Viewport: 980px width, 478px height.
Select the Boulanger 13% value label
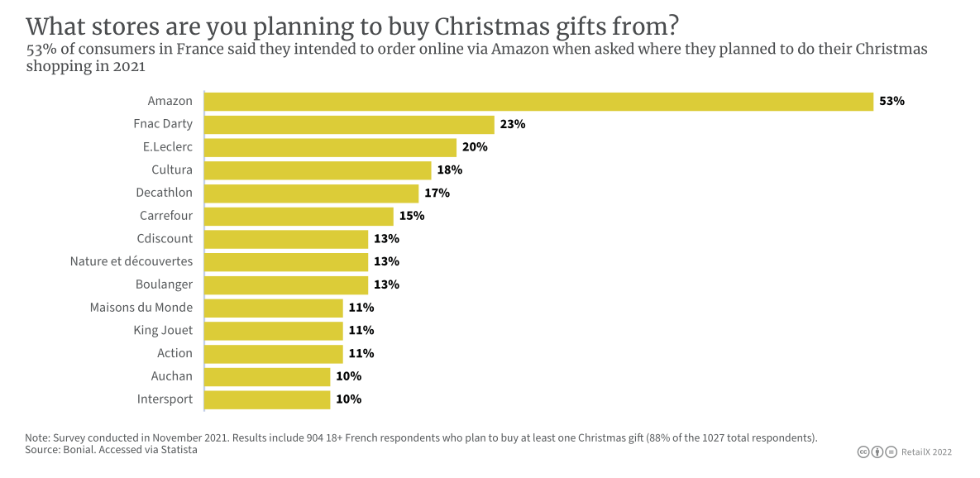pyautogui.click(x=387, y=284)
